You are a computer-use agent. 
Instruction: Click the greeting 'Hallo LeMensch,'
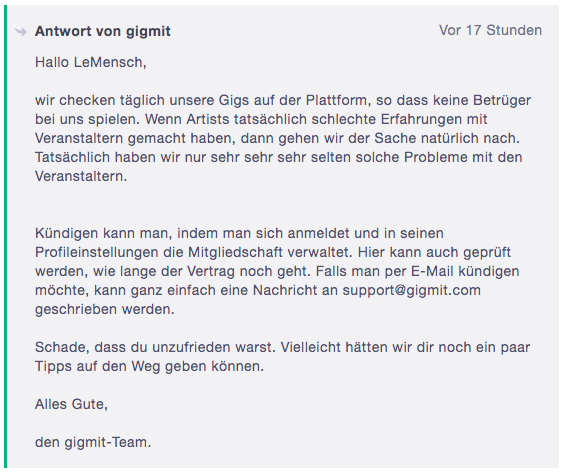click(x=90, y=62)
